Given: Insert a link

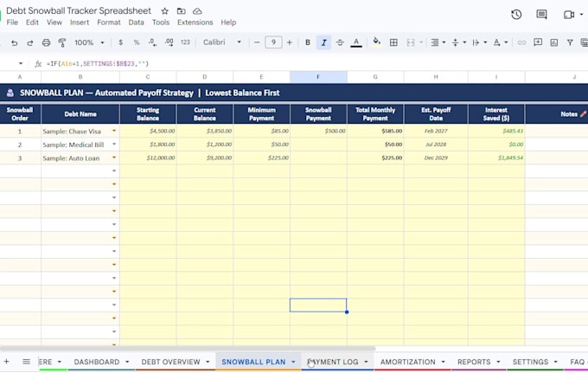Looking at the screenshot, I should pos(521,42).
